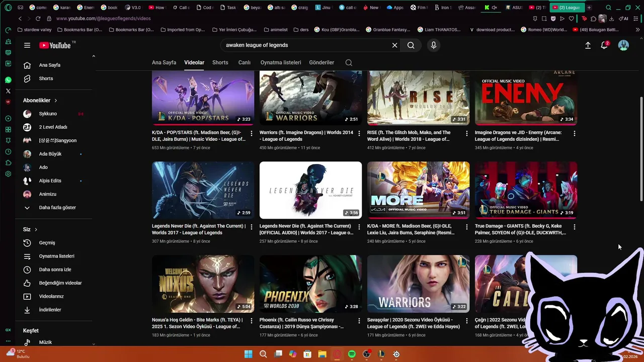644x362 pixels.
Task: Open the Alpis Edits subscription
Action: tap(50, 181)
